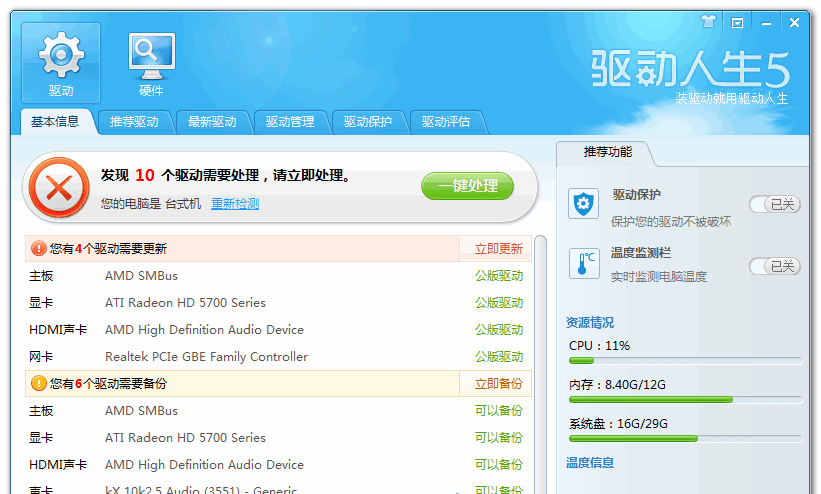Click 公版驱动 for Realtek network card
The width and height of the screenshot is (821, 494).
pos(498,357)
